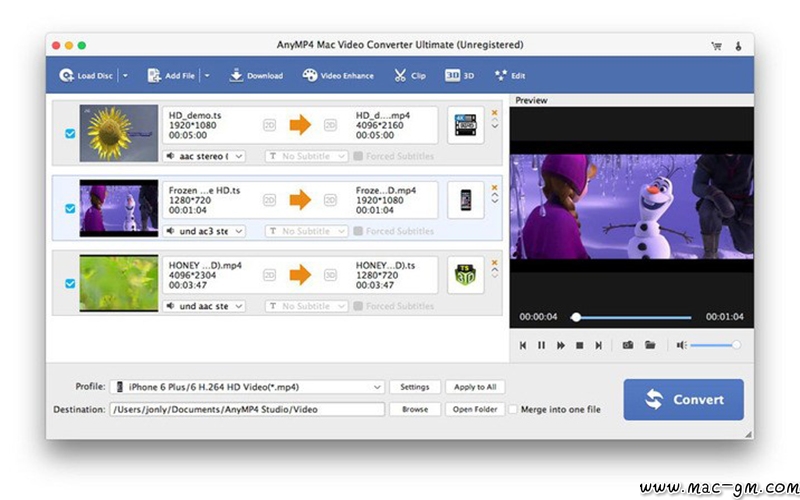This screenshot has width=800, height=500.
Task: Pause the preview playback
Action: [x=541, y=345]
